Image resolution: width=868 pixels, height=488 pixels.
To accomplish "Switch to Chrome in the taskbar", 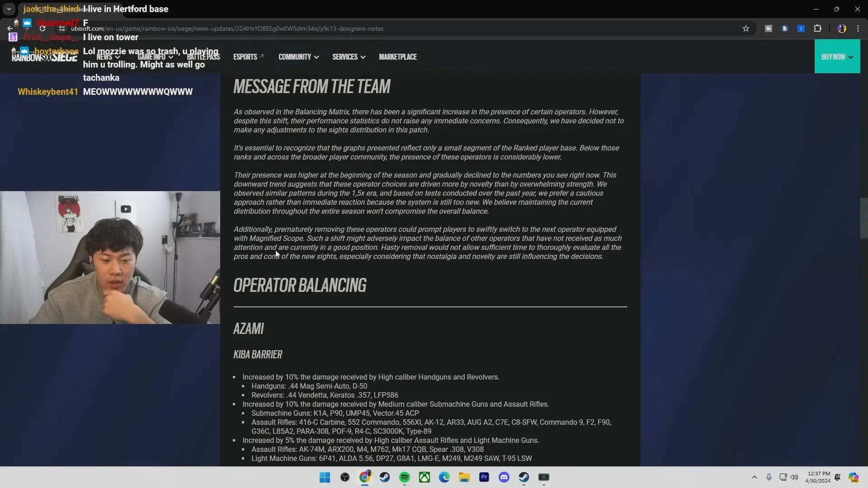I will 365,477.
